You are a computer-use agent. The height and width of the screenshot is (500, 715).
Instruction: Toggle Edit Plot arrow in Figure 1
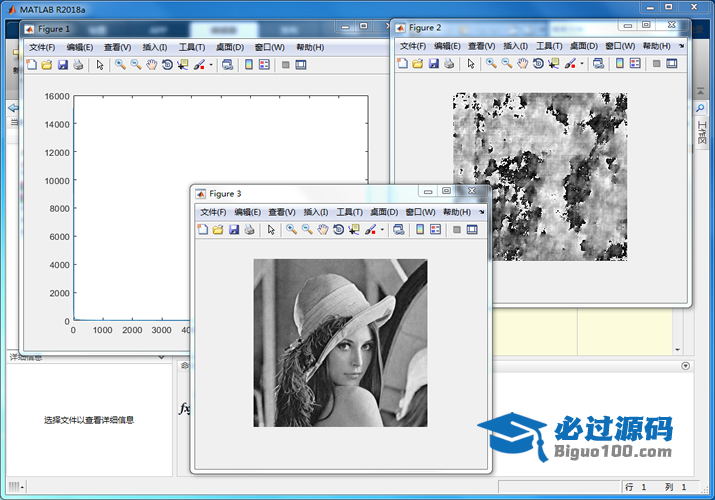point(99,65)
